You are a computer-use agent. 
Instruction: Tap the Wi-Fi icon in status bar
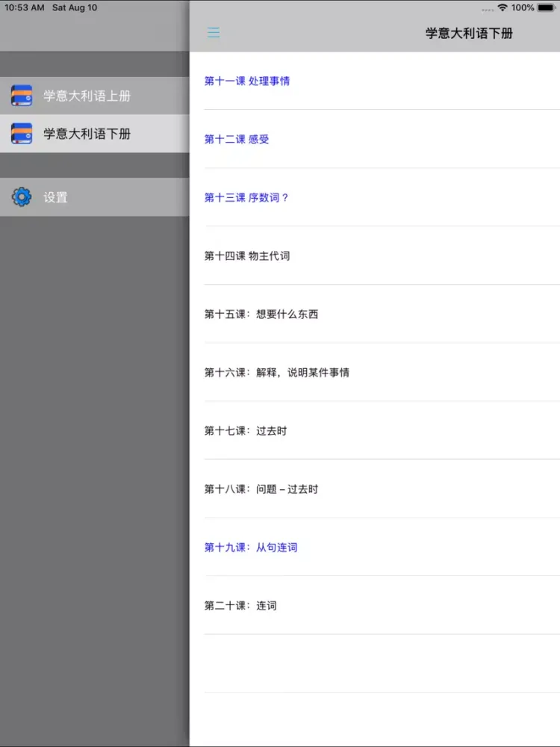point(503,7)
